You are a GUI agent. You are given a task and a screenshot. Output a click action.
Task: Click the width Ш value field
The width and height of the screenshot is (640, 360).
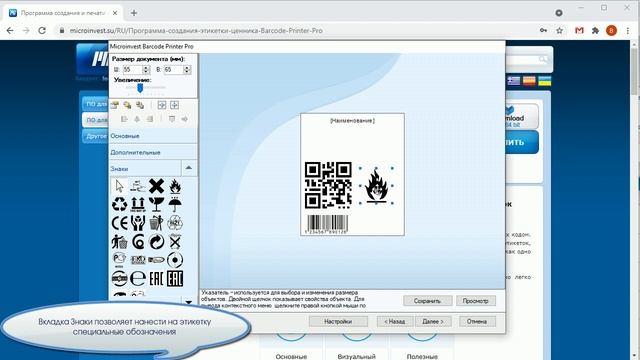click(x=132, y=70)
